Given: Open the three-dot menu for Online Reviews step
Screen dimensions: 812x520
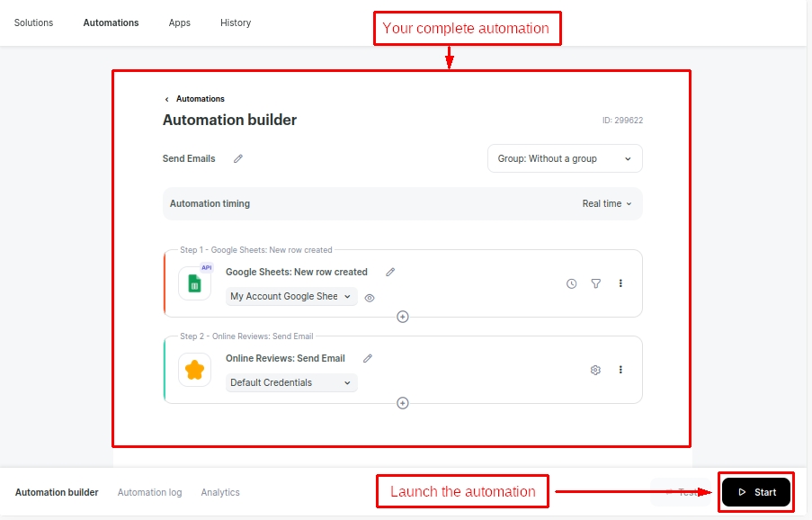Looking at the screenshot, I should tap(620, 370).
